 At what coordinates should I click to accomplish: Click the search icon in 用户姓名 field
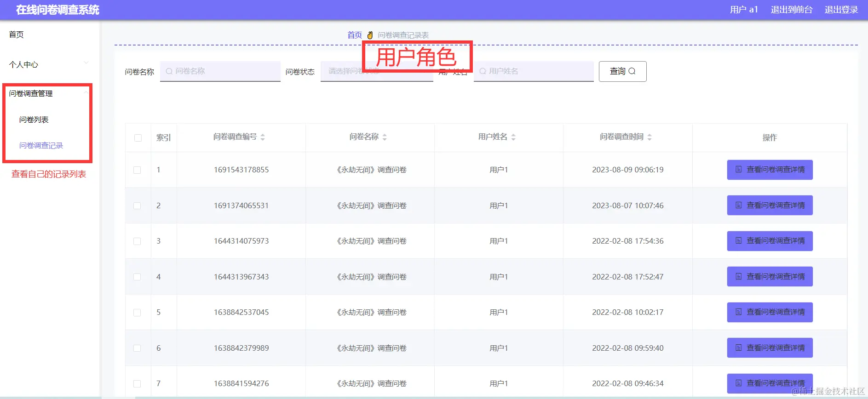tap(483, 71)
